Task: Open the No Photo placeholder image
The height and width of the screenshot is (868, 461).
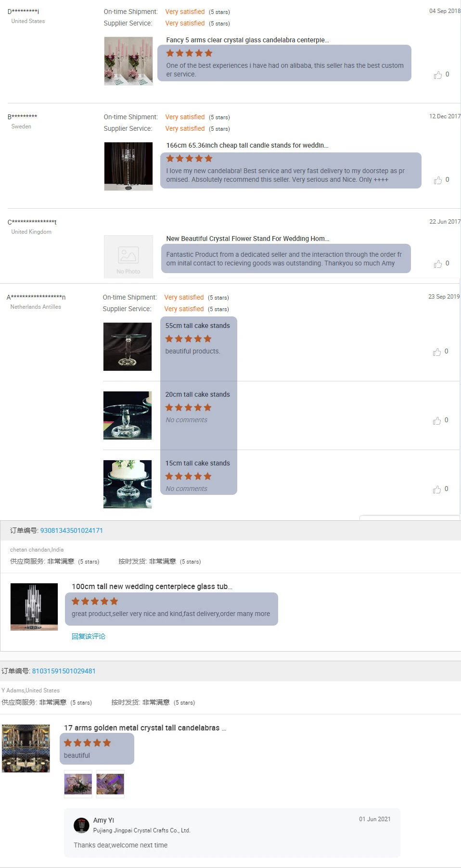Action: (x=128, y=257)
